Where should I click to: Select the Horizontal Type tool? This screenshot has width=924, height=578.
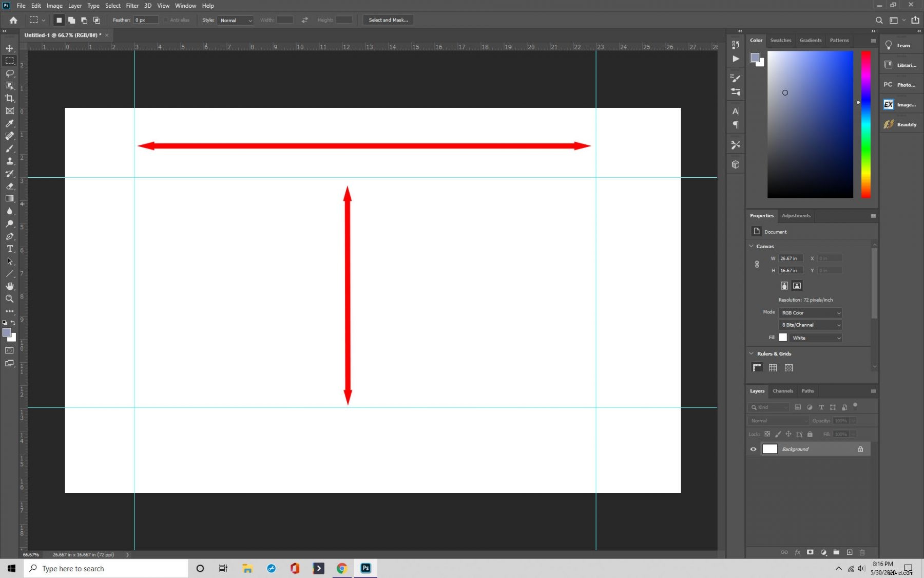tap(9, 249)
